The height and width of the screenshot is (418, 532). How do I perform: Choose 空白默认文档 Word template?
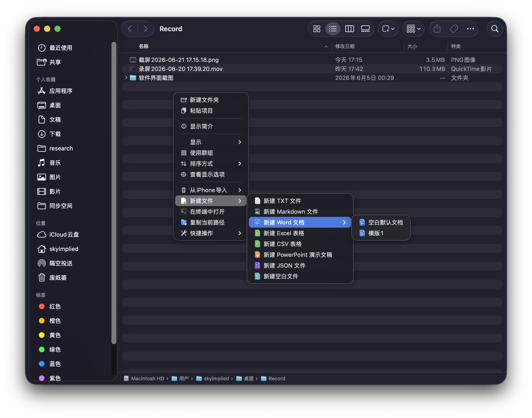click(x=381, y=222)
